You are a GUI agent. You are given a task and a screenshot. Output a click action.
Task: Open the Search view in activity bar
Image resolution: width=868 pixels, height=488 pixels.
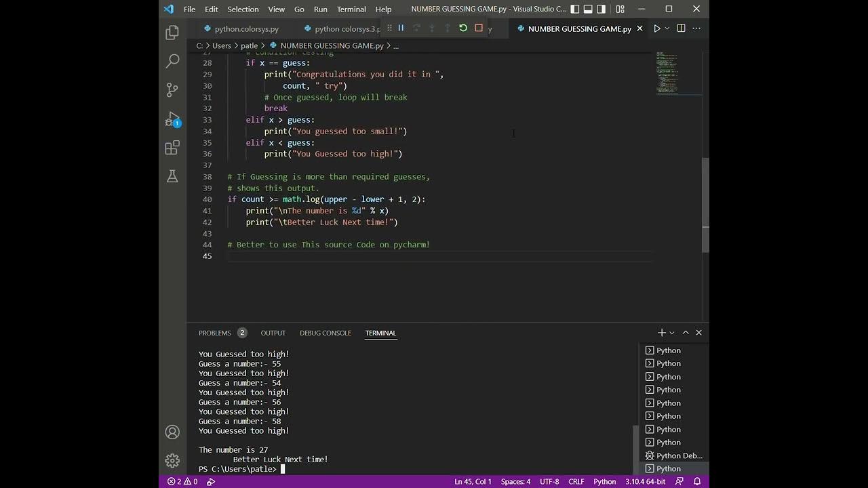tap(172, 61)
